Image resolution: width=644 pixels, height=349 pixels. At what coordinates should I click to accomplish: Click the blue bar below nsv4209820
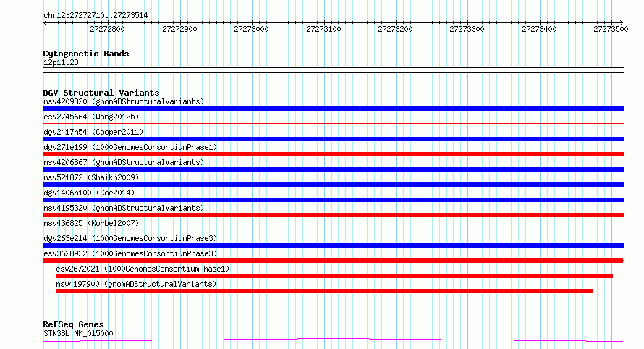[333, 109]
